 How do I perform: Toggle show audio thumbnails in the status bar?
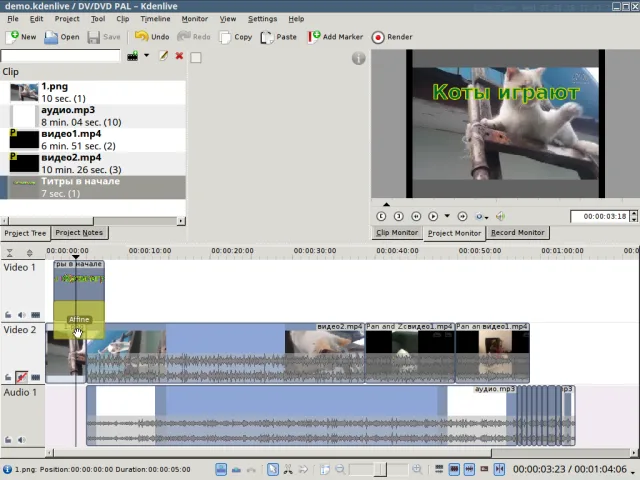tap(469, 469)
